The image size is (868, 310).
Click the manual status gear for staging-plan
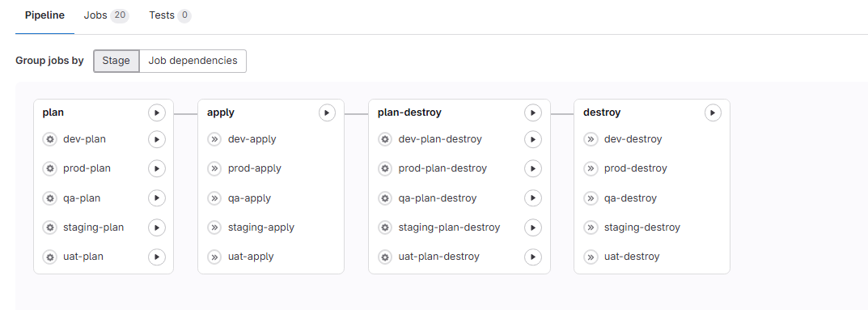50,227
